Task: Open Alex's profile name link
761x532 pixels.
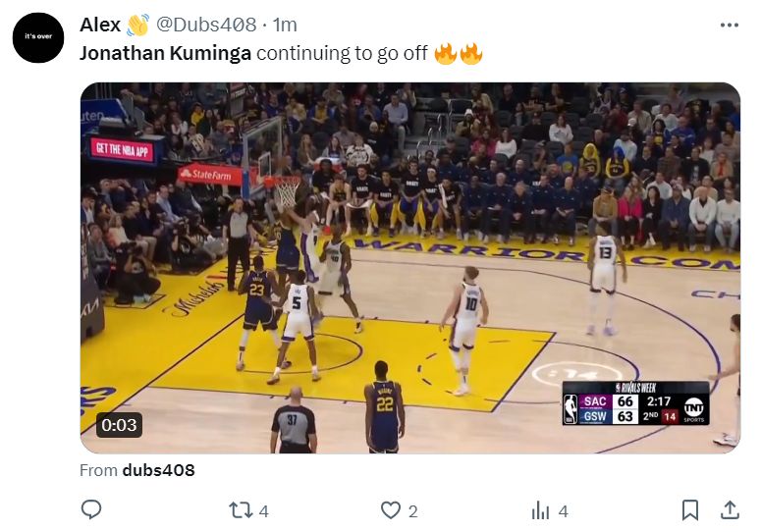Action: 100,25
